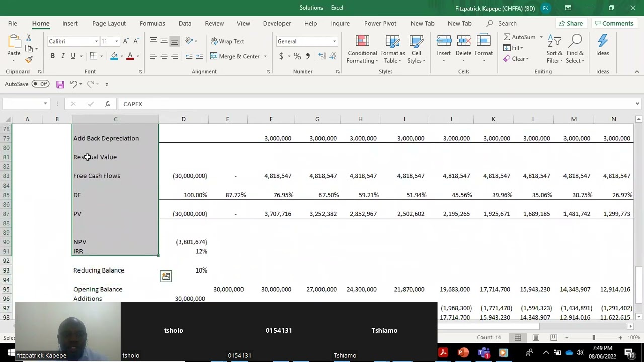This screenshot has height=362, width=644.
Task: Open the Conditional Formatting menu
Action: [x=362, y=49]
